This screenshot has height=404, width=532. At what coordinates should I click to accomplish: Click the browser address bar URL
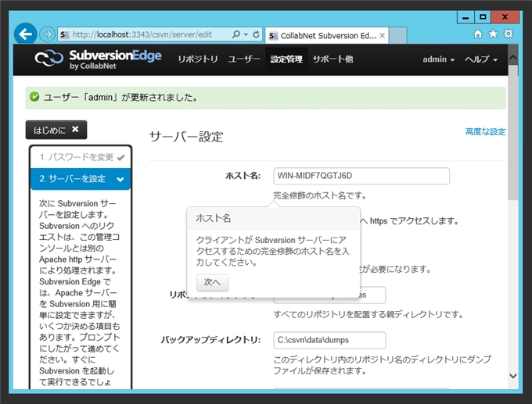tap(142, 34)
